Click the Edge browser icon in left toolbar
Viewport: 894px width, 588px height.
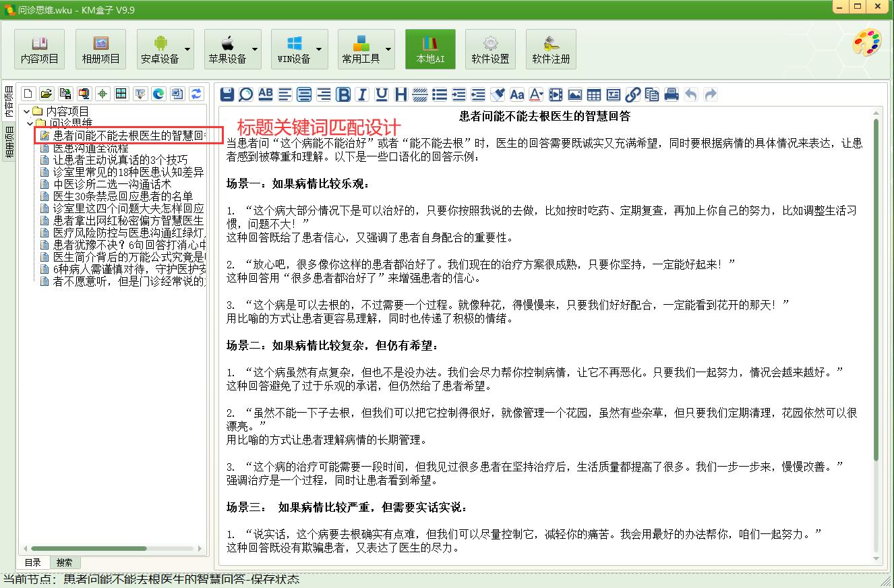pyautogui.click(x=158, y=94)
